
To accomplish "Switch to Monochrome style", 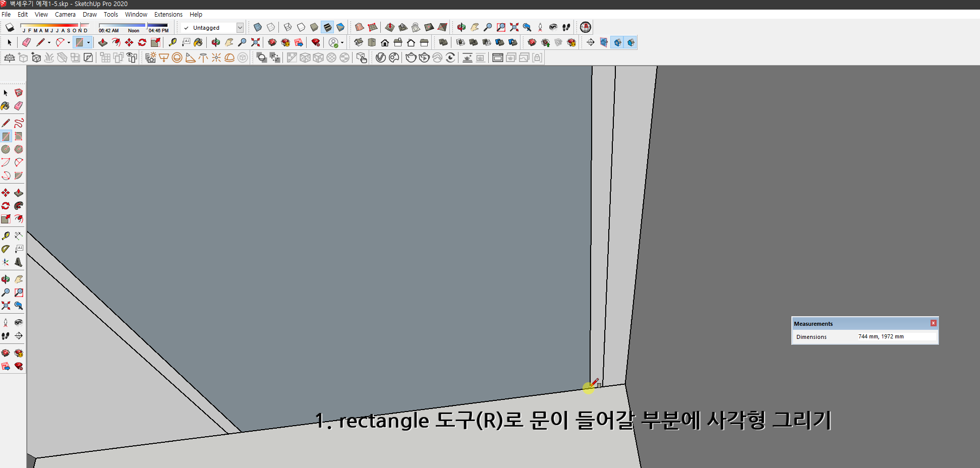I will pyautogui.click(x=340, y=27).
